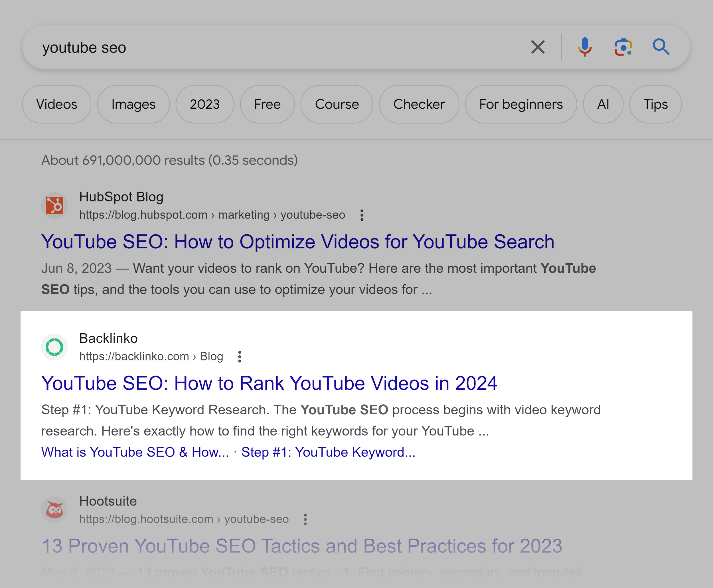Select the 2023 filter chip
This screenshot has height=588, width=713.
(x=204, y=104)
